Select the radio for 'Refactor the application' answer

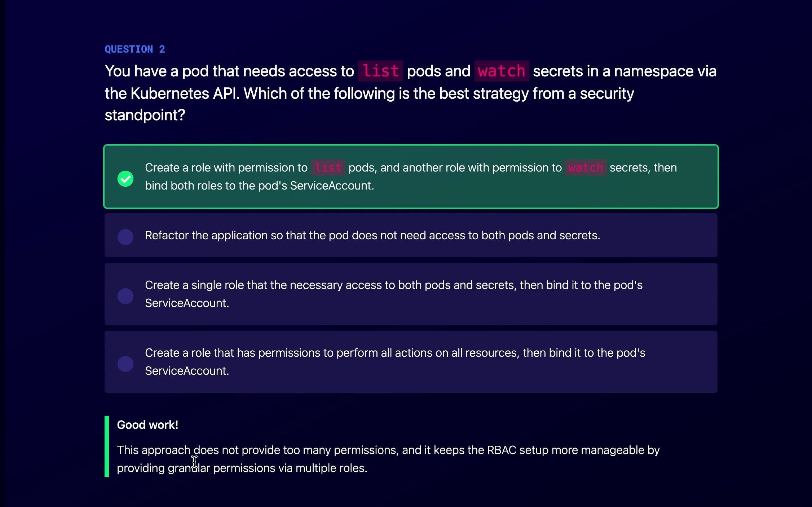[x=125, y=237]
